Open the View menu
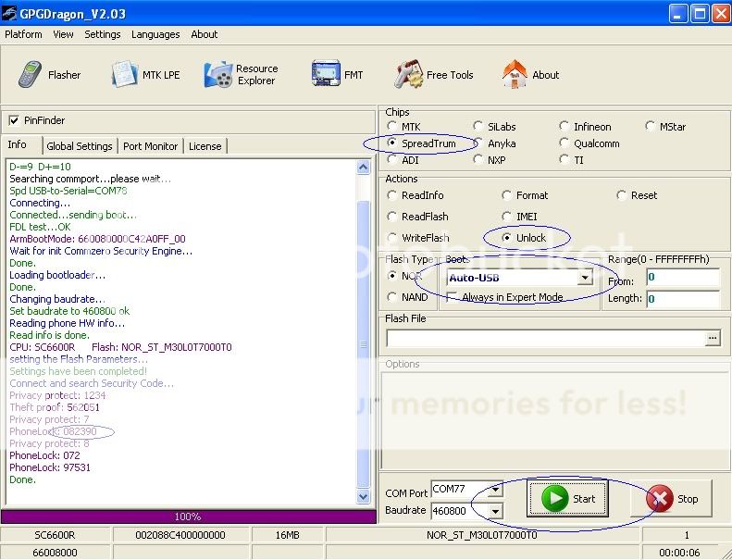 point(63,34)
